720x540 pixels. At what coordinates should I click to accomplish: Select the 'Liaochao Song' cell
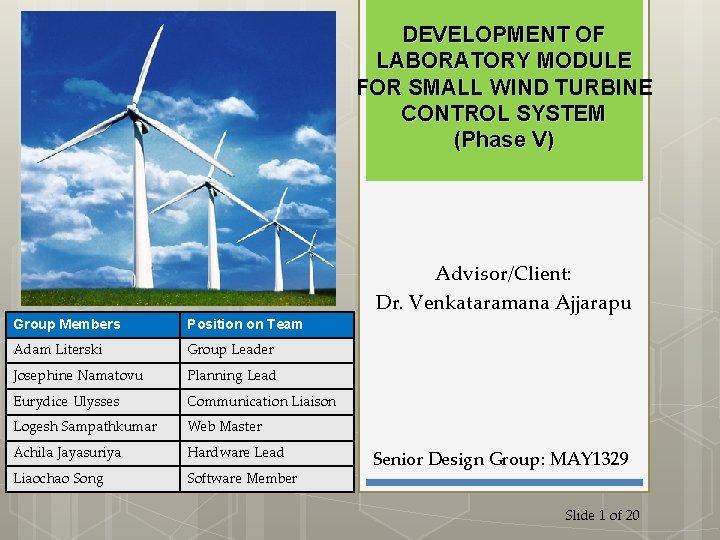coord(93,479)
